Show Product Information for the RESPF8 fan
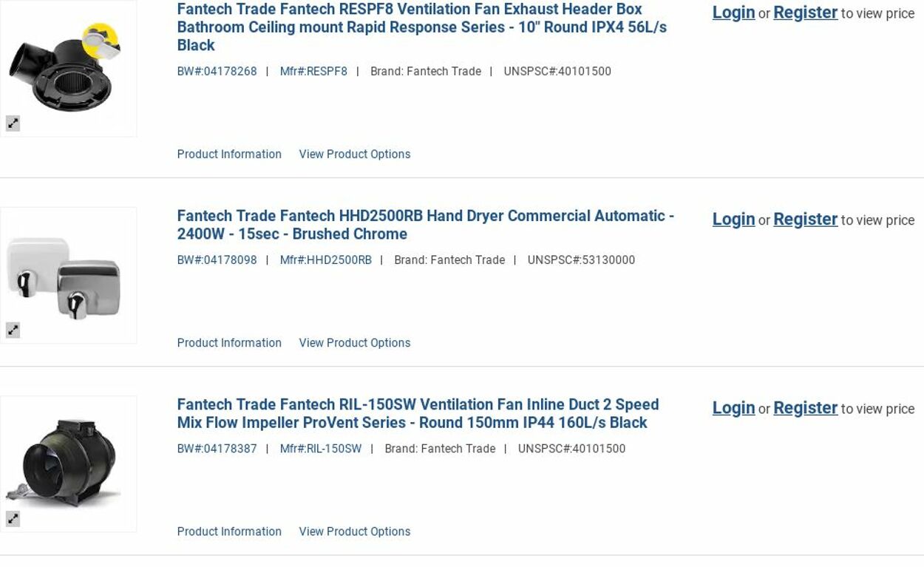Screen dimensions: 924x567 tap(229, 155)
